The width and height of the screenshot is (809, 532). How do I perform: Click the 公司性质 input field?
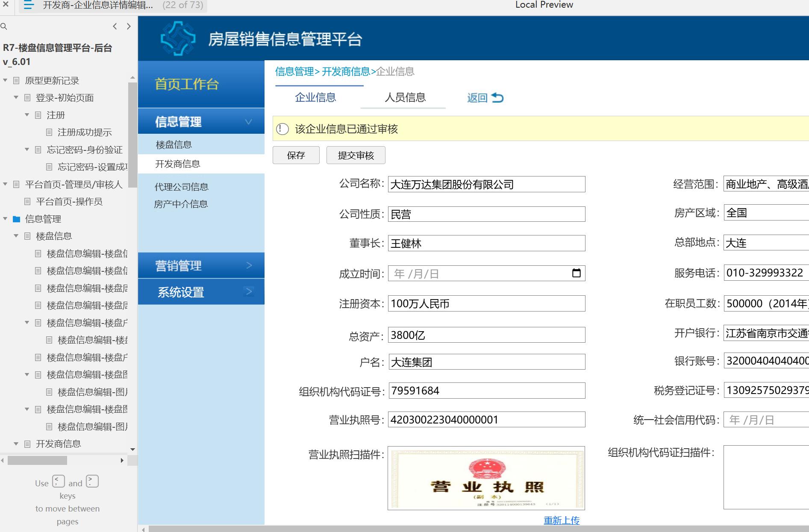tap(487, 214)
